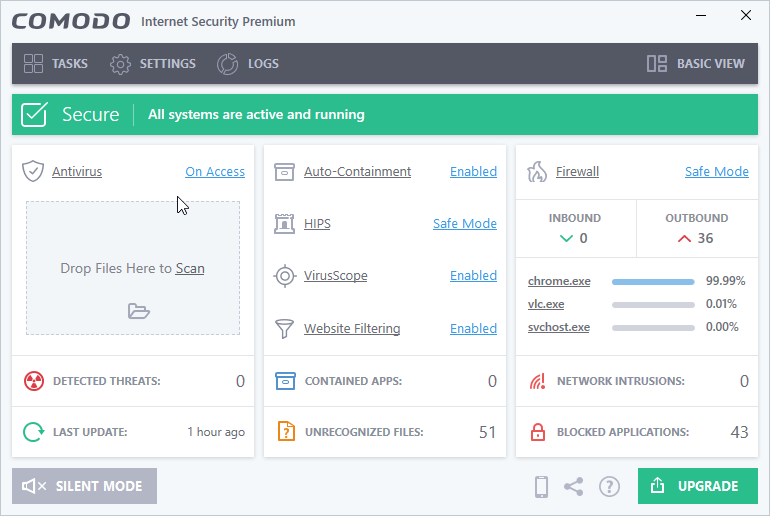Click svchost.exe traffic progress bar
The image size is (770, 516).
(653, 328)
